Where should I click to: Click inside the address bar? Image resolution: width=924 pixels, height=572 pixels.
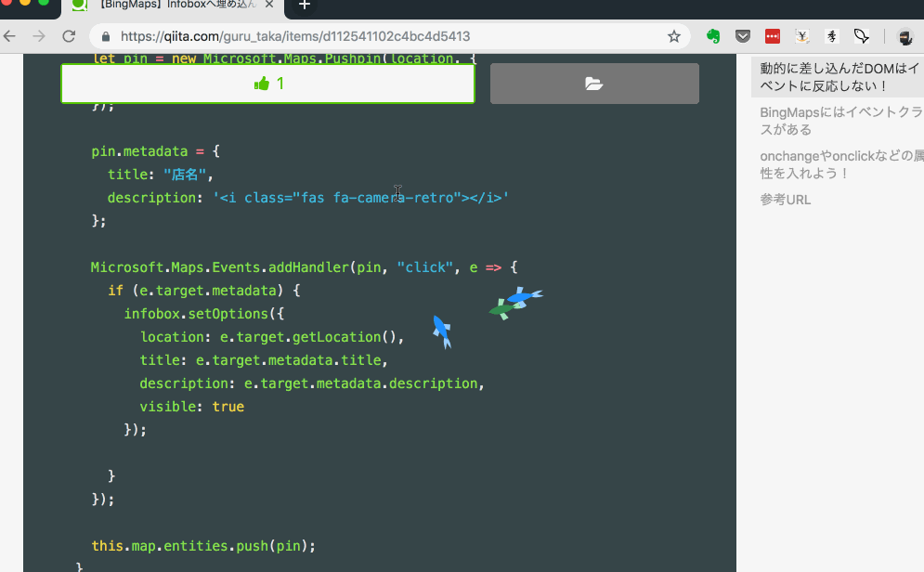[371, 37]
